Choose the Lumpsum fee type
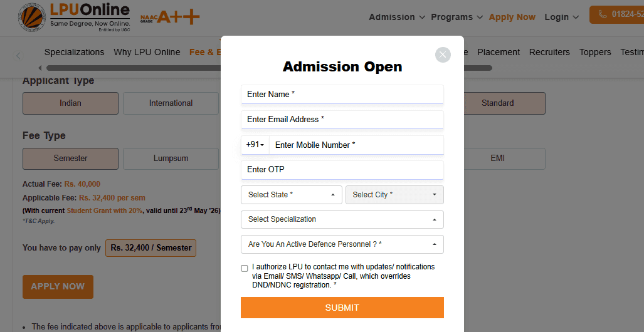This screenshot has height=332, width=644. click(171, 159)
